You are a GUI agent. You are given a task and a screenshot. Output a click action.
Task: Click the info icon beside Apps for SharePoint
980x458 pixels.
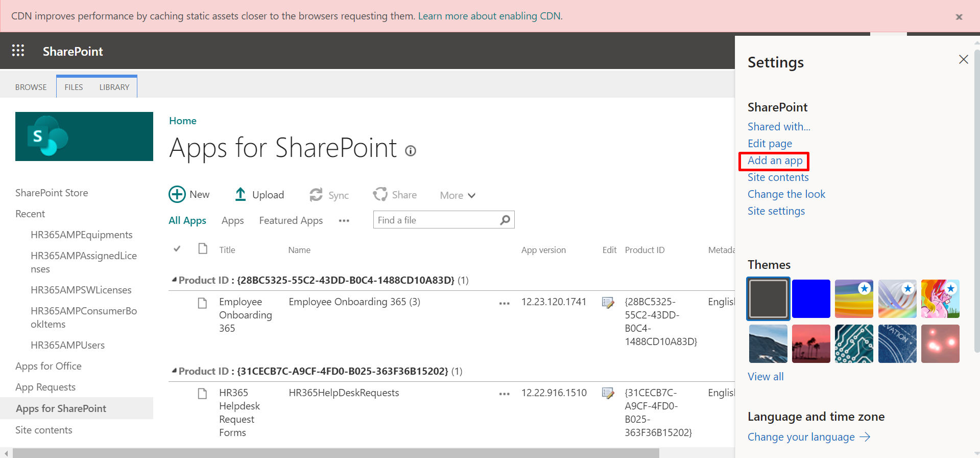(x=411, y=151)
